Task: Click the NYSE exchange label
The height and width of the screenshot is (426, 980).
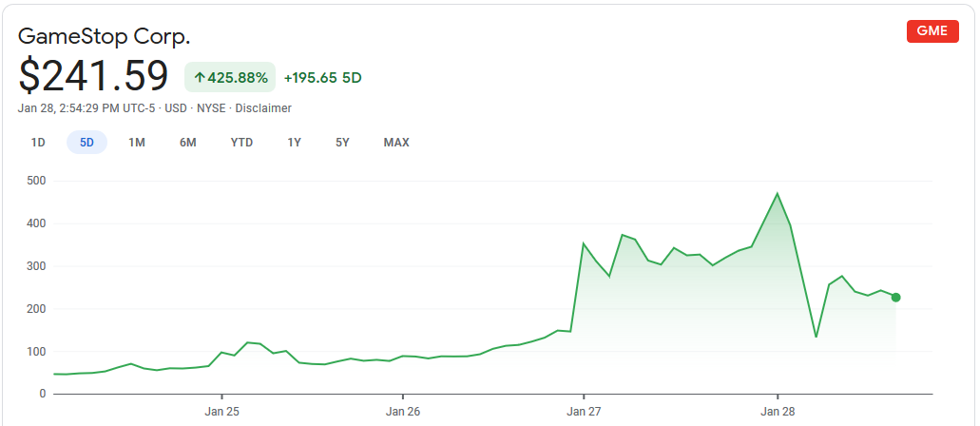Action: pos(212,108)
